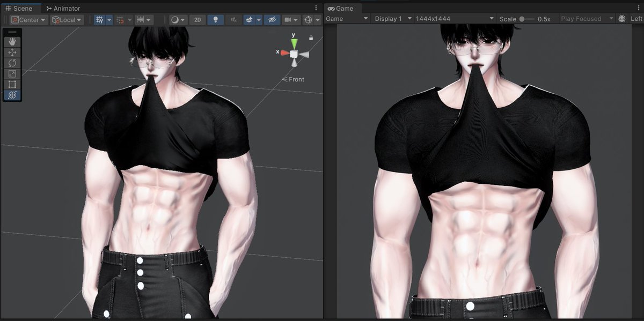The image size is (644, 321).
Task: Toggle Game view frame debugger bug icon
Action: tap(622, 19)
